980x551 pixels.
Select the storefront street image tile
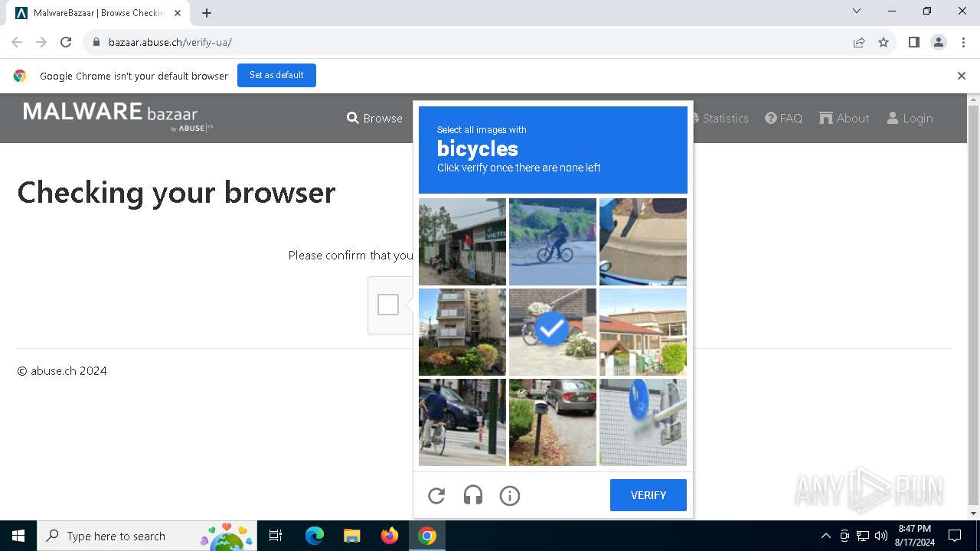click(462, 242)
